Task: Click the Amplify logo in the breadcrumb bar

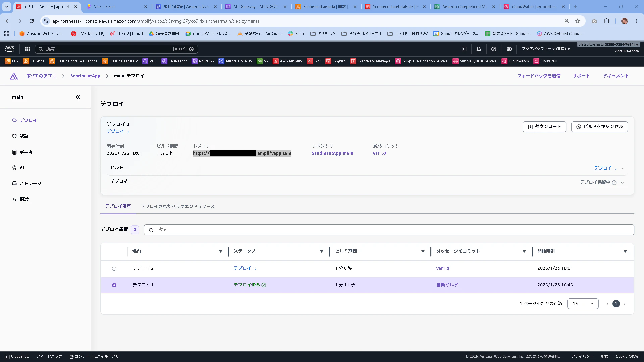Action: (x=14, y=76)
